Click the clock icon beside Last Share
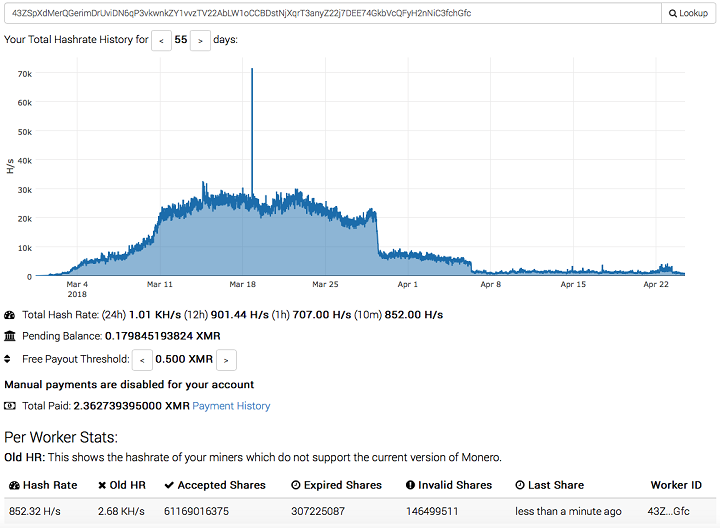Image resolution: width=720 pixels, height=528 pixels. point(520,485)
